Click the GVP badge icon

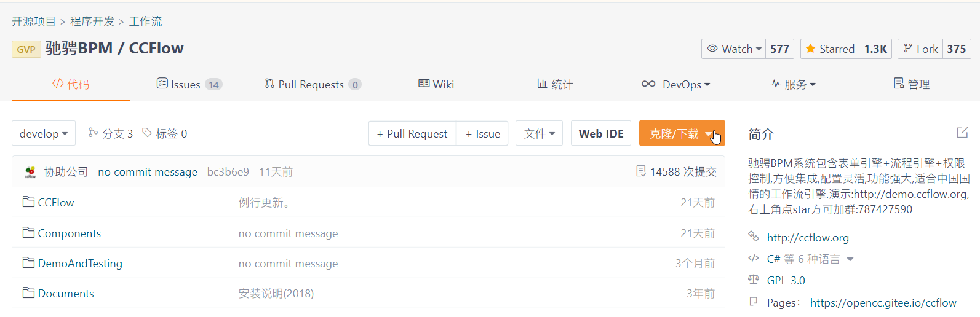pyautogui.click(x=26, y=49)
